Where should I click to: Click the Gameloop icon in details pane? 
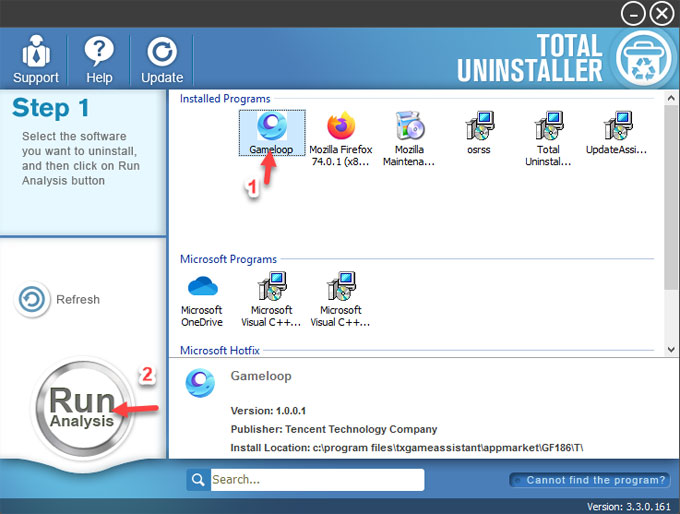[200, 383]
